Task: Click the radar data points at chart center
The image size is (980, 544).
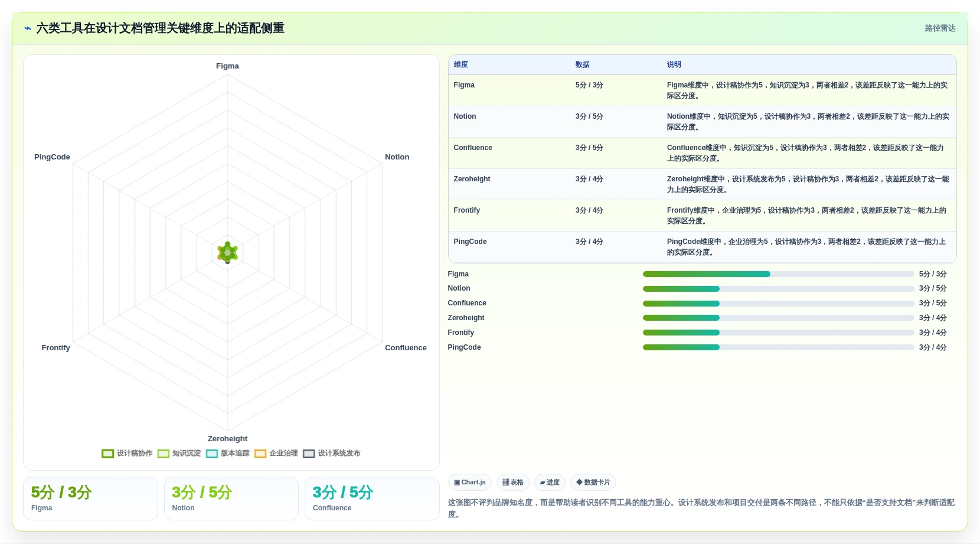Action: pos(227,252)
